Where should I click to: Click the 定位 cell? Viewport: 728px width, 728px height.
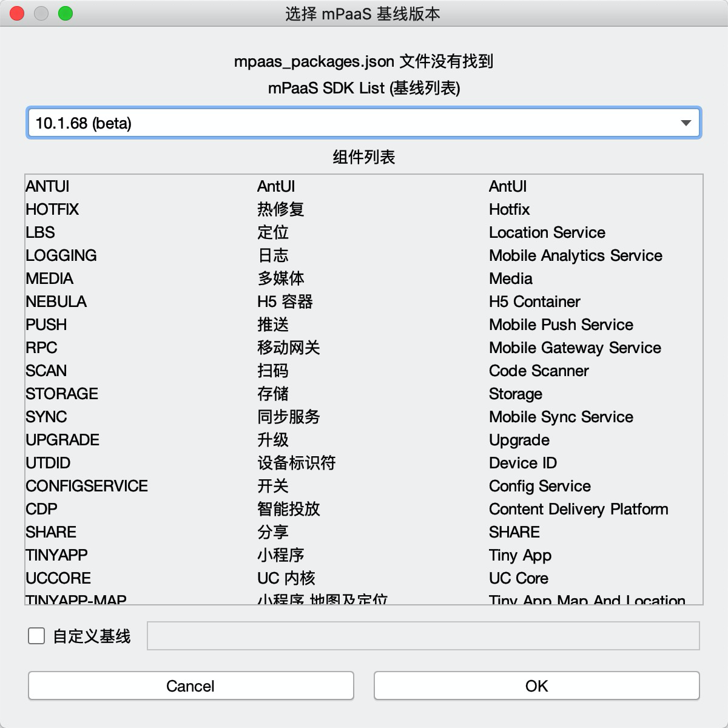click(x=273, y=232)
